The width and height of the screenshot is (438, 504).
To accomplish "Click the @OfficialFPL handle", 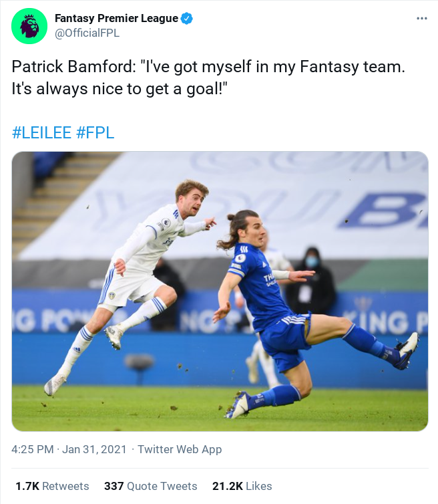I will point(87,33).
